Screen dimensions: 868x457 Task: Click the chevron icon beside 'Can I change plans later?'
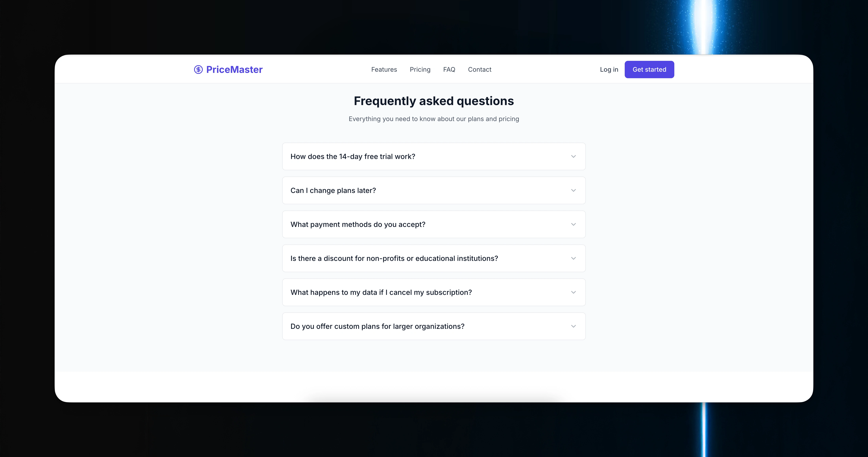click(573, 191)
